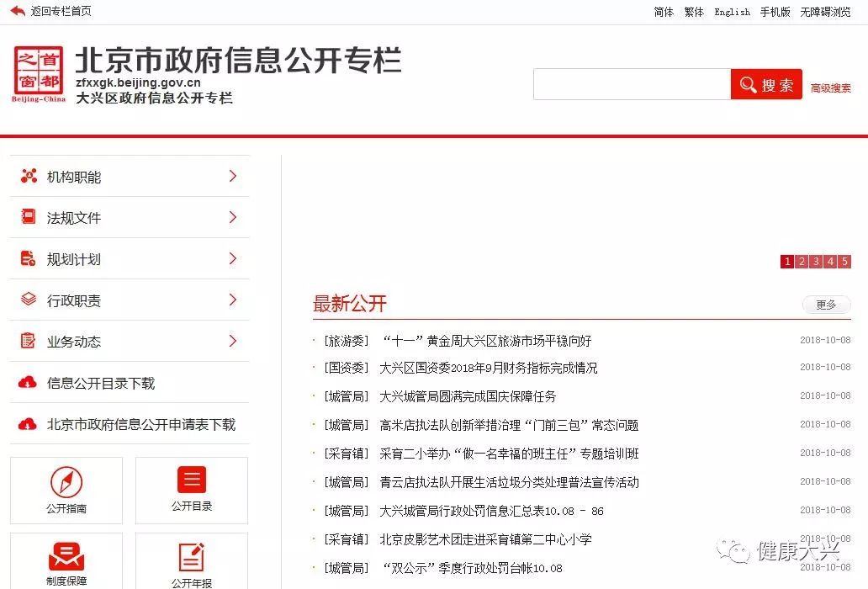
Task: Open 采育二小举办班主任专题培训班 article
Action: [x=509, y=454]
